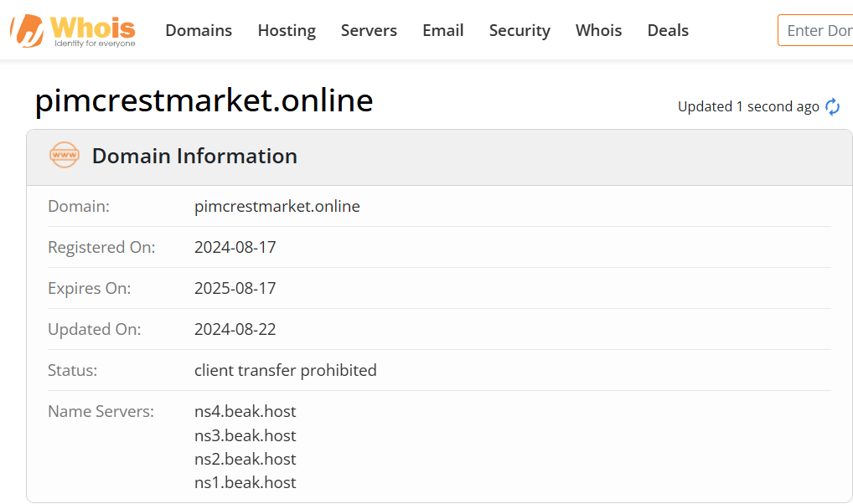The width and height of the screenshot is (853, 504).
Task: Select the expiry date 2025-08-17
Action: tap(235, 288)
